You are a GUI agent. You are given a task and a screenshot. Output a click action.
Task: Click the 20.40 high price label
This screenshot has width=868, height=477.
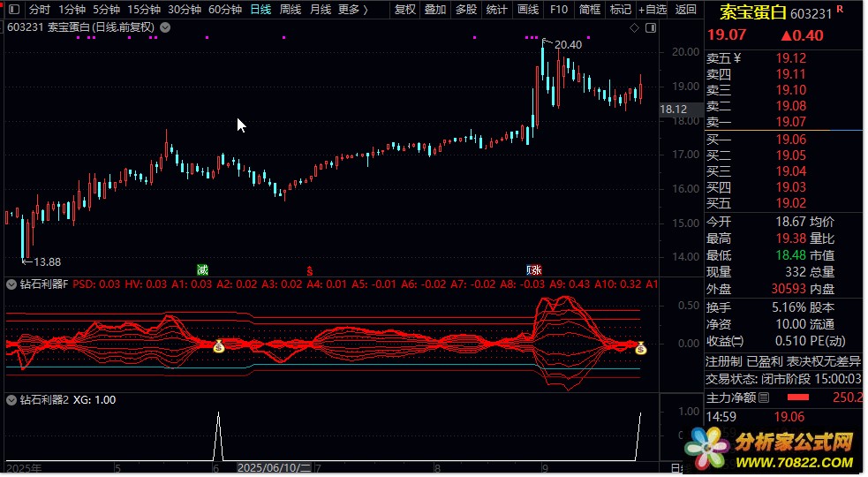click(568, 45)
